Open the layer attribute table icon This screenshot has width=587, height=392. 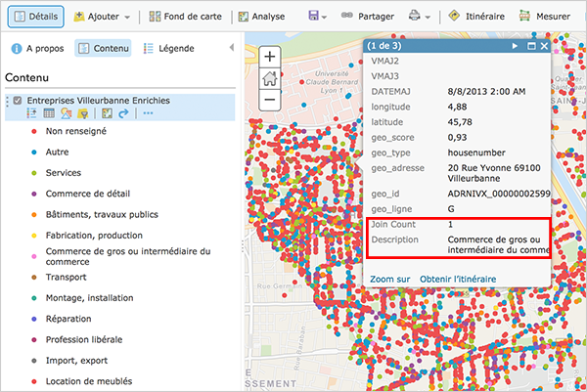click(x=49, y=113)
